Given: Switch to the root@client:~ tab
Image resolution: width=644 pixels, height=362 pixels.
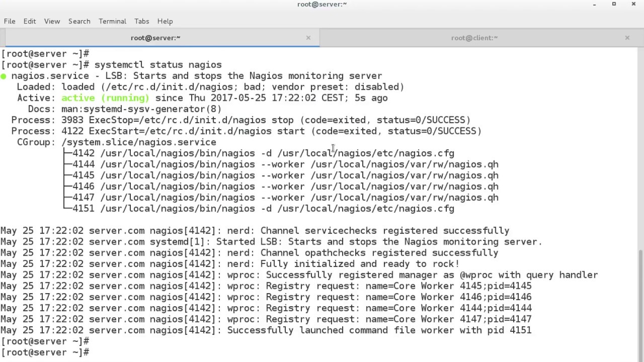Looking at the screenshot, I should coord(474,38).
